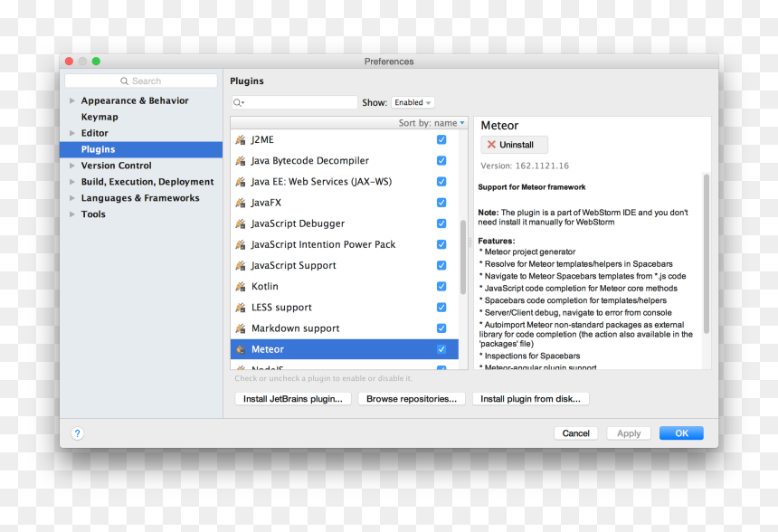Click the JavaScript Intention Power Pack icon

coord(241,244)
